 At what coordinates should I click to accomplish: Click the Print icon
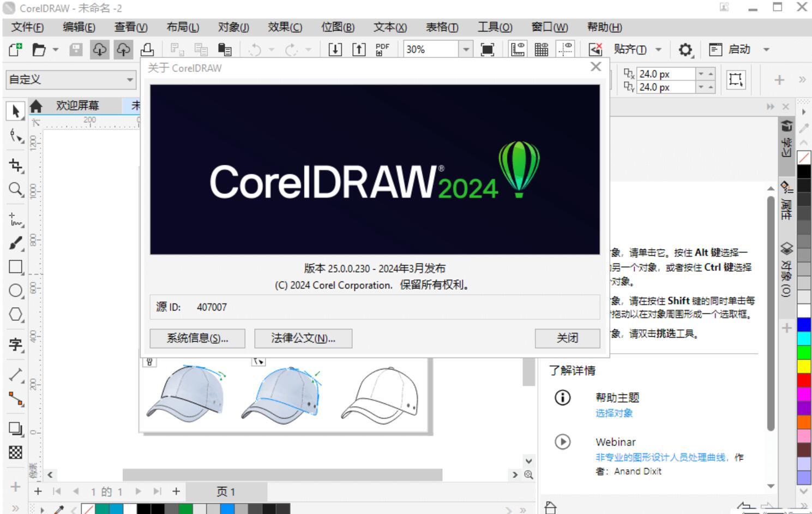click(147, 50)
